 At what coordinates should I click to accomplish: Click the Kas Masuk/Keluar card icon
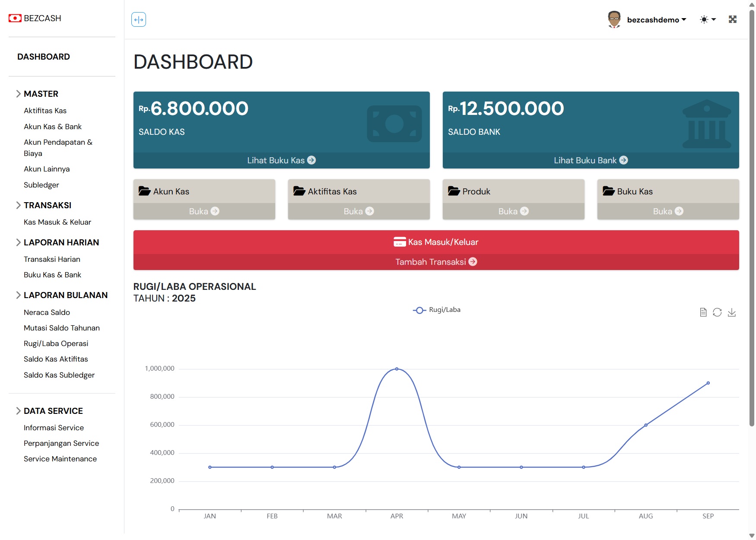[x=399, y=242]
